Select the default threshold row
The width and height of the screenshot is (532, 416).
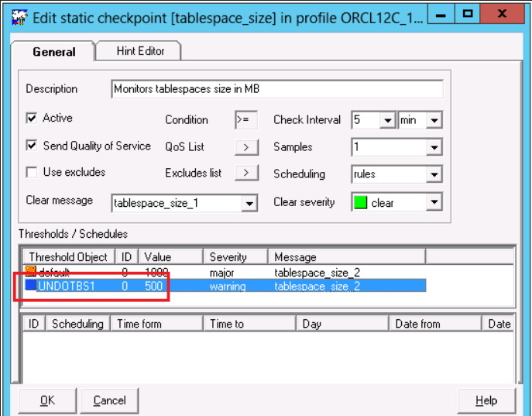click(225, 272)
